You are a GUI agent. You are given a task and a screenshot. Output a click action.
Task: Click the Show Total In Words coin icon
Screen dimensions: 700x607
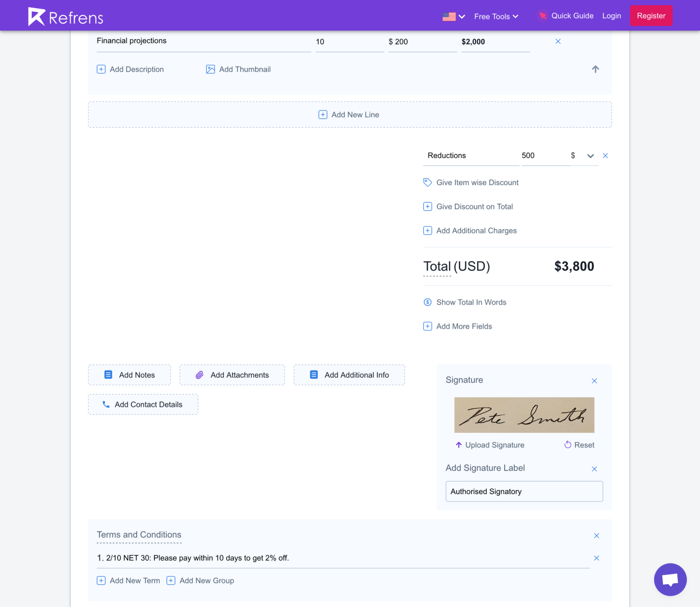point(427,302)
